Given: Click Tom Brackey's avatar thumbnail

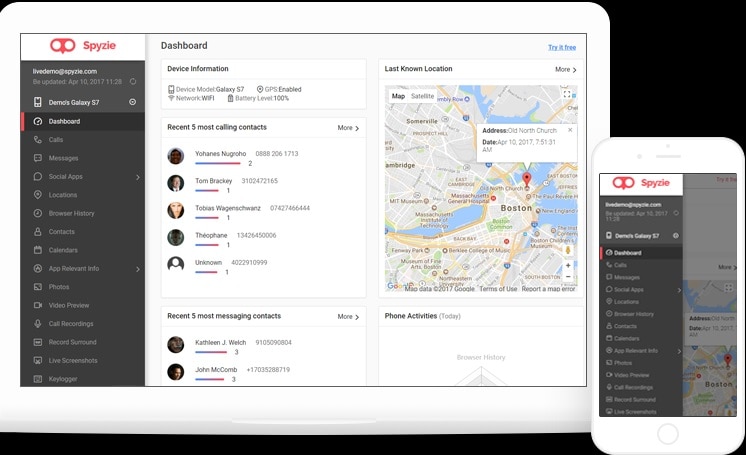Looking at the screenshot, I should click(176, 183).
